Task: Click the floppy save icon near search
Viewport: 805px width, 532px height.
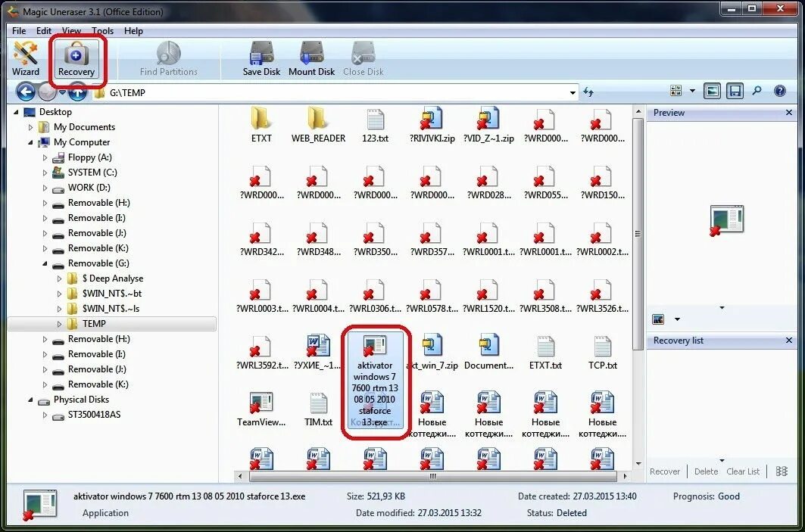Action: tap(735, 92)
